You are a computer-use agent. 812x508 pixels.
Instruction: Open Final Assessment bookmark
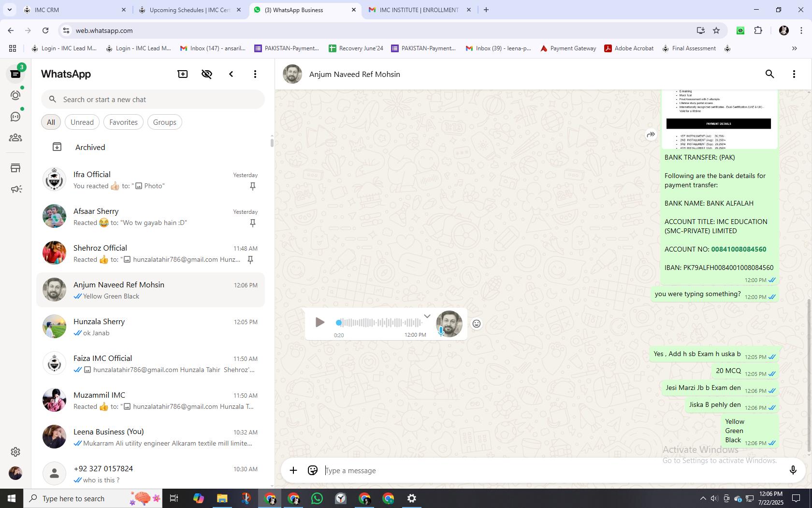[x=689, y=48]
